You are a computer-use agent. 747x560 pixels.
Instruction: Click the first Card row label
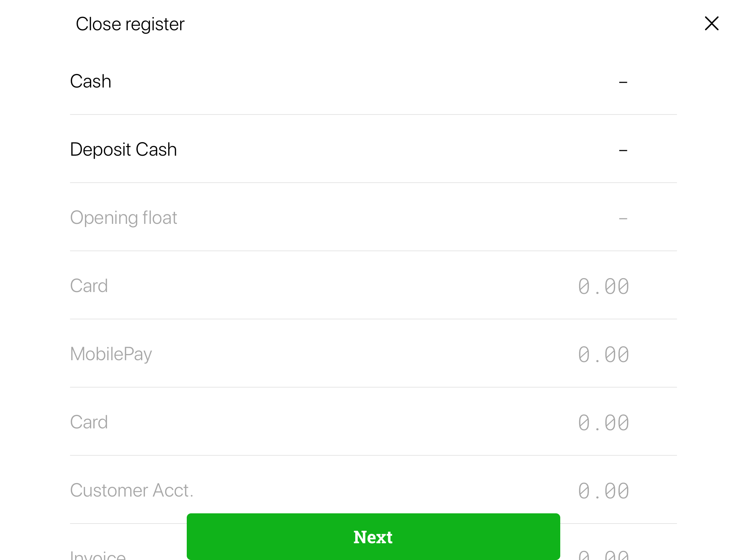(89, 285)
